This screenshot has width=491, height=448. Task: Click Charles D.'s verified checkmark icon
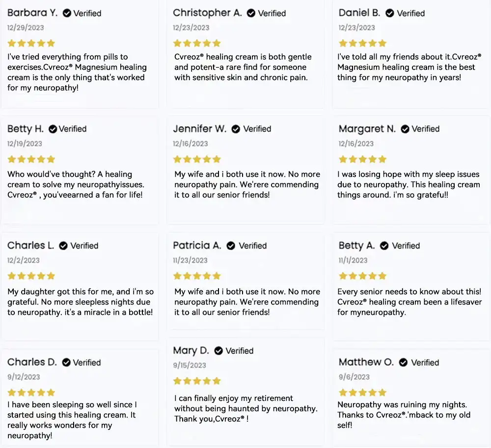[x=66, y=363]
